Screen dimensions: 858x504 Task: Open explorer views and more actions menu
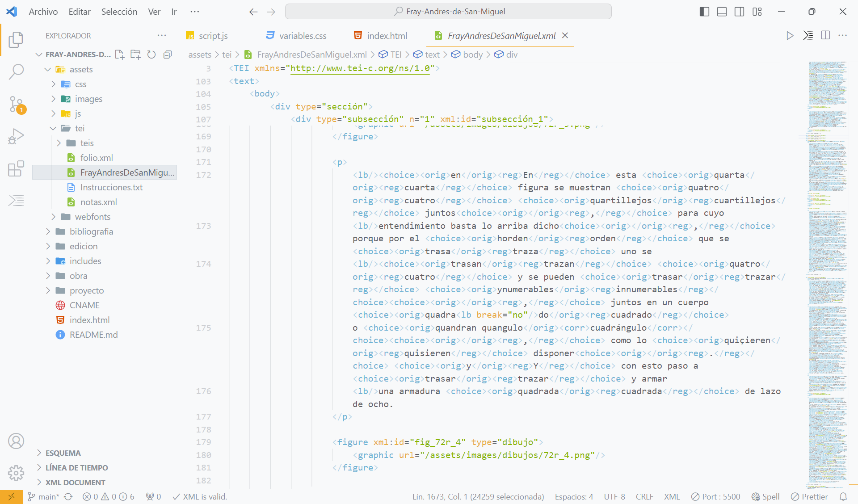pyautogui.click(x=162, y=35)
